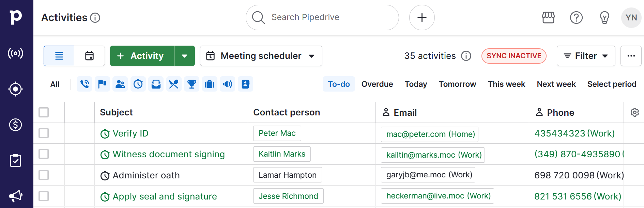The height and width of the screenshot is (208, 644).
Task: Filter activities by call type icon
Action: 84,84
